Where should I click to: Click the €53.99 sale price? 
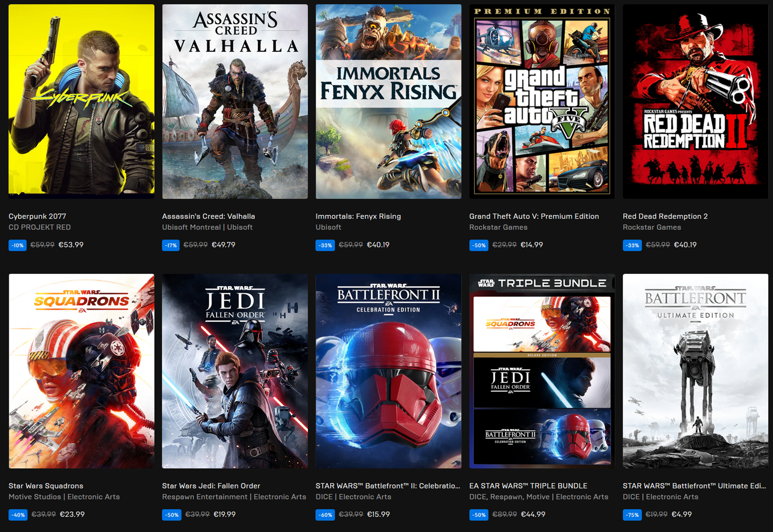71,245
